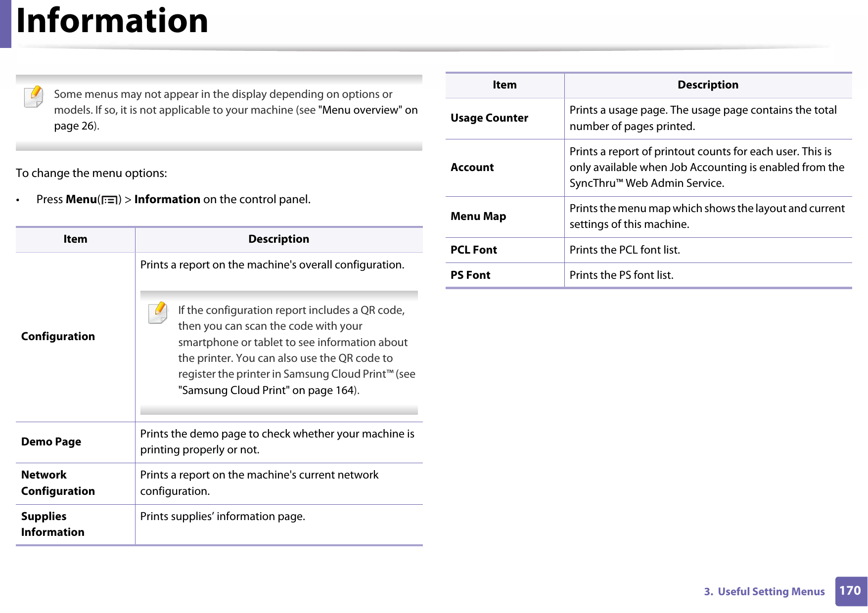This screenshot has width=868, height=613.
Task: Click page number 170 badge
Action: [x=850, y=591]
